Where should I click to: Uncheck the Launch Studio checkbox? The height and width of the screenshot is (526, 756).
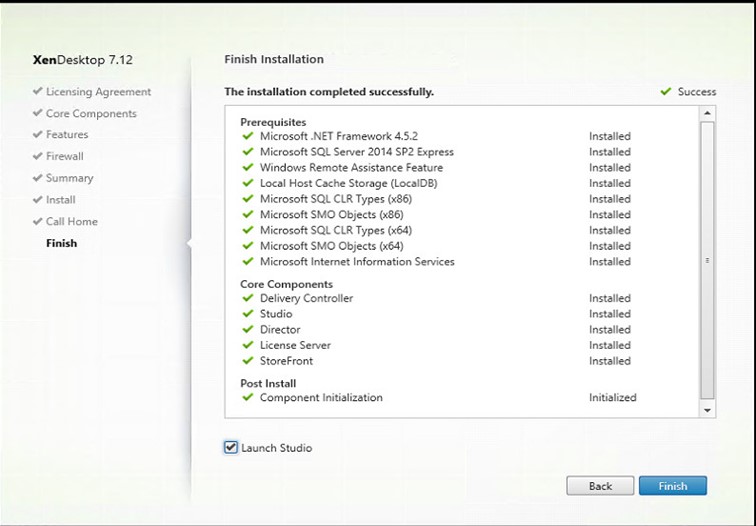click(231, 447)
